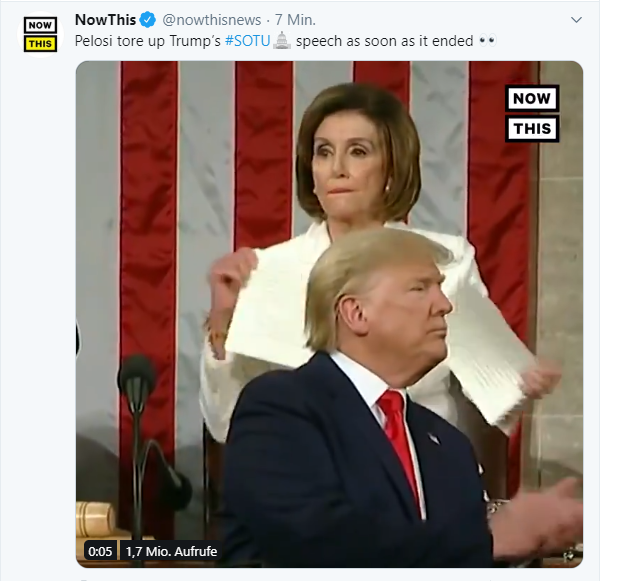Expand the tweet options chevron
The width and height of the screenshot is (620, 581).
click(x=577, y=20)
